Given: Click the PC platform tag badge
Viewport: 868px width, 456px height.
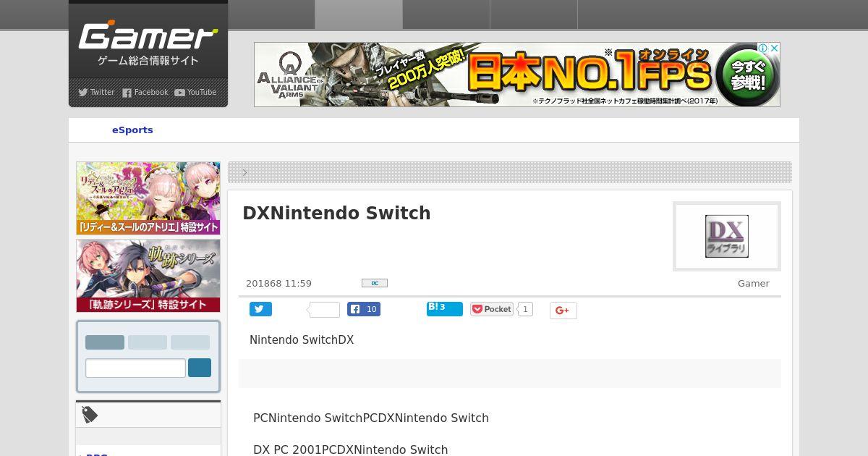Looking at the screenshot, I should 375,283.
